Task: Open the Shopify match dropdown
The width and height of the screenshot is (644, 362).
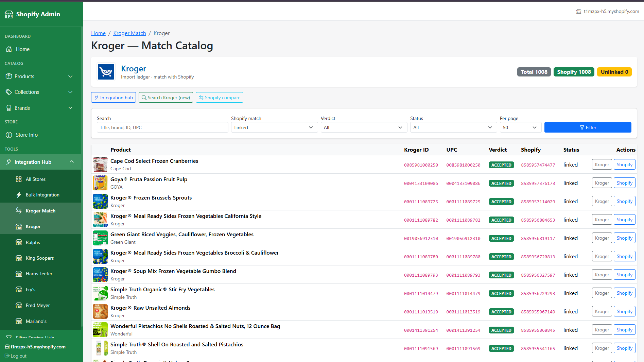Action: pyautogui.click(x=274, y=127)
